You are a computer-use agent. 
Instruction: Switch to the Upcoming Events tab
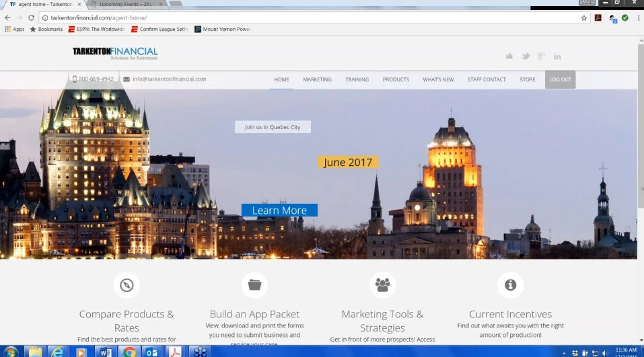click(127, 5)
